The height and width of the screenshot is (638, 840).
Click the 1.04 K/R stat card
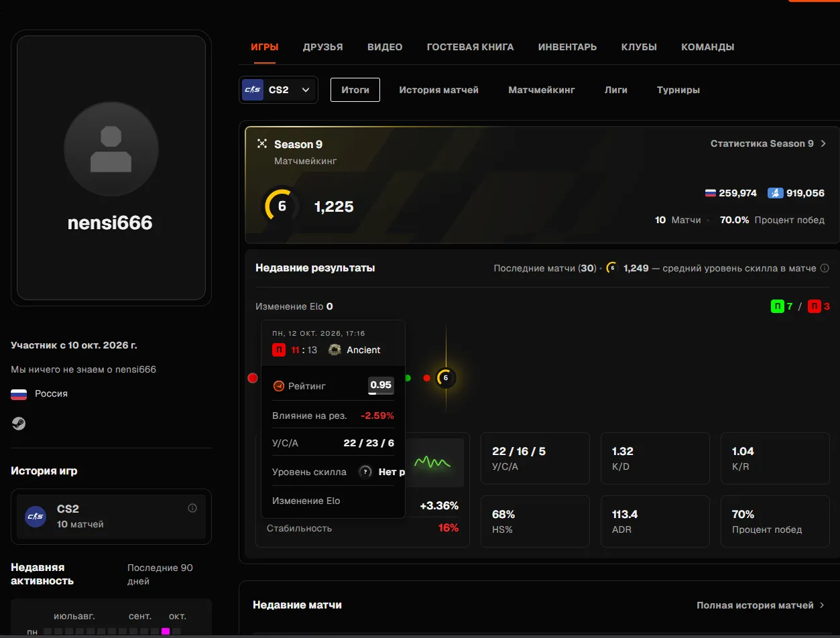[x=775, y=458]
